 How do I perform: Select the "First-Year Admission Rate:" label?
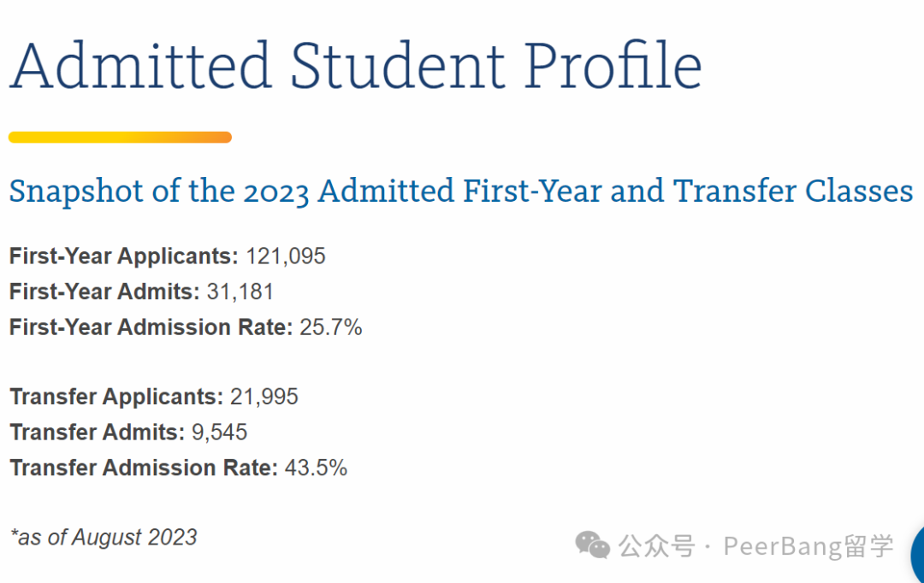[151, 327]
